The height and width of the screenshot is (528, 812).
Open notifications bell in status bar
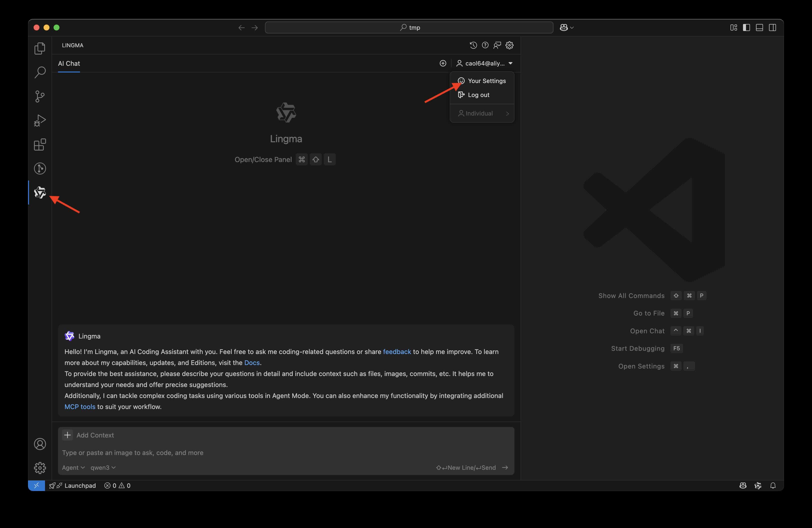[773, 485]
